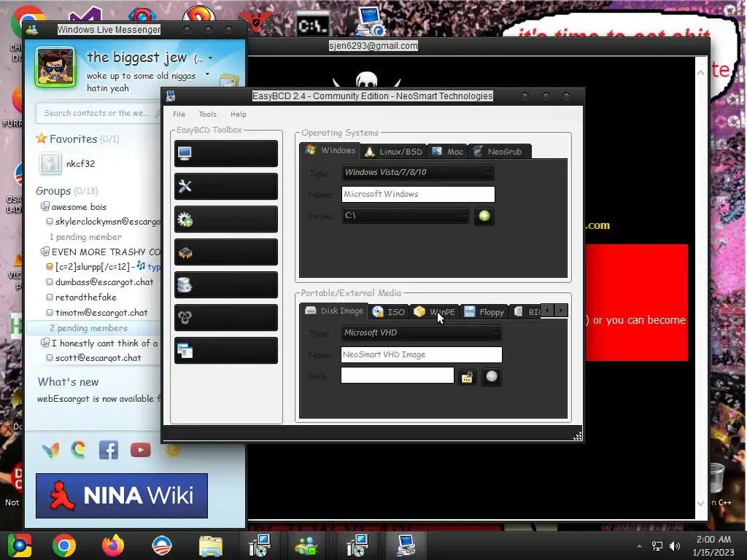This screenshot has width=747, height=560.
Task: Click the background window's scrollbar down arrow
Action: [x=700, y=503]
